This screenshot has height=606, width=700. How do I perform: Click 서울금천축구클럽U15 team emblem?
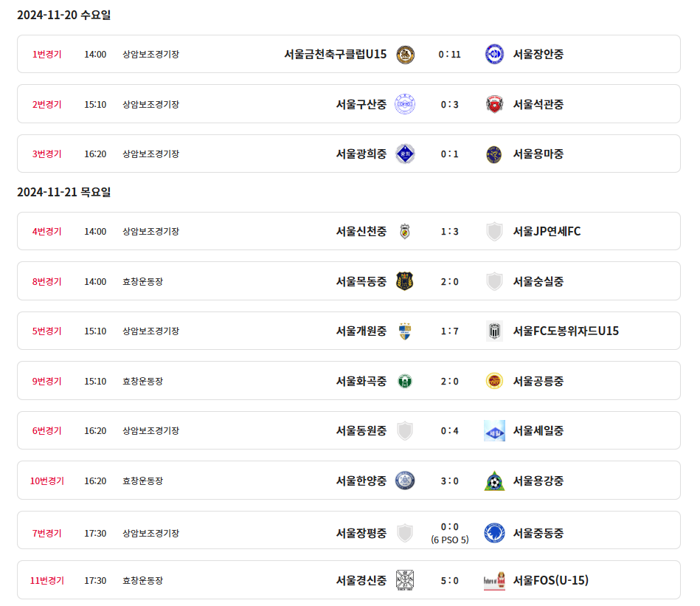[x=405, y=55]
